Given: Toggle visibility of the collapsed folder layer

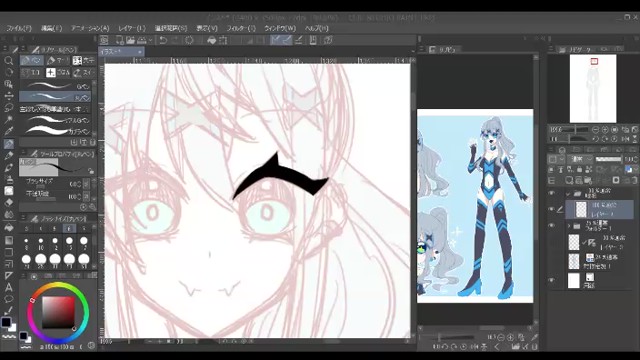Looking at the screenshot, I should point(552,225).
